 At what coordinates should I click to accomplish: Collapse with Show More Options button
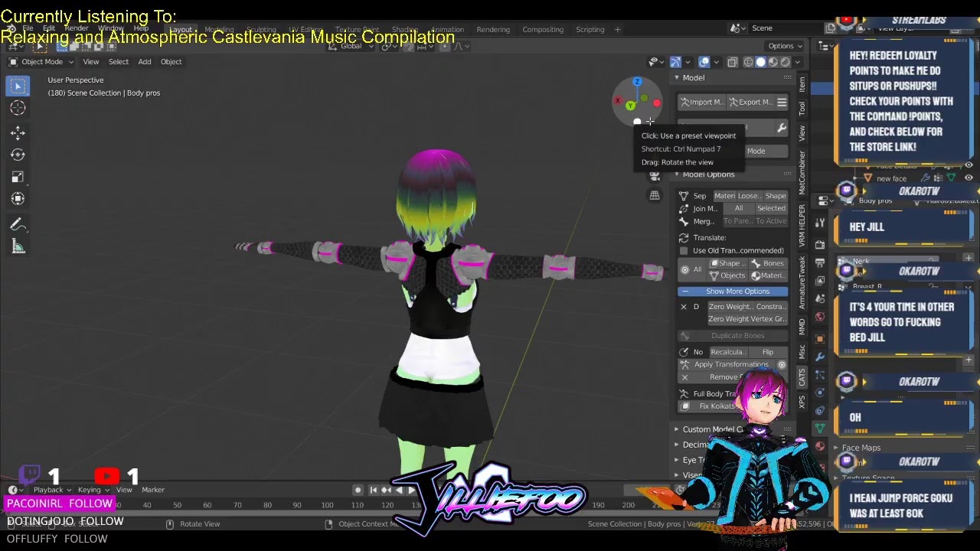click(x=733, y=292)
